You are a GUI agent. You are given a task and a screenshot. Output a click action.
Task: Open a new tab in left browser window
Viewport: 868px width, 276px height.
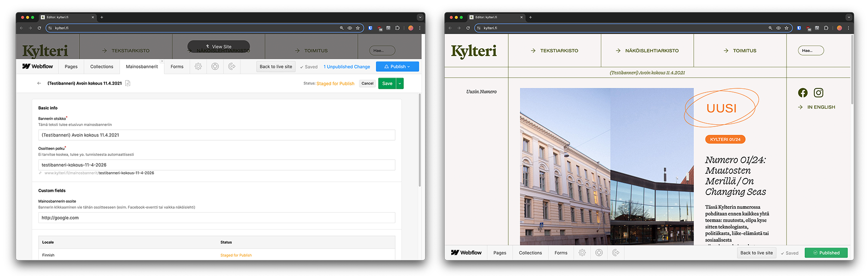[x=102, y=17]
